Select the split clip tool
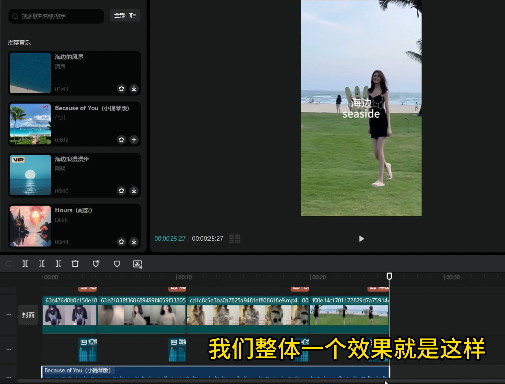The image size is (505, 384). (x=25, y=264)
